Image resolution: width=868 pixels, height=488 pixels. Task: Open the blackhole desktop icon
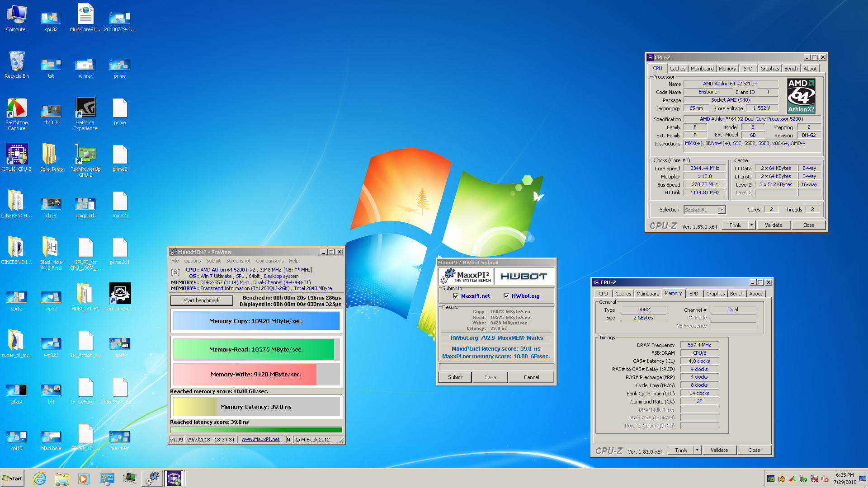point(51,440)
